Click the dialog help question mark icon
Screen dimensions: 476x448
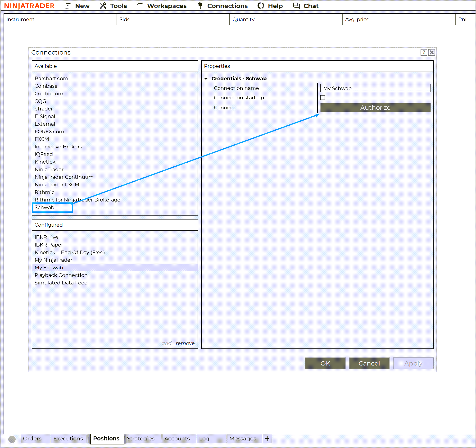(x=424, y=52)
